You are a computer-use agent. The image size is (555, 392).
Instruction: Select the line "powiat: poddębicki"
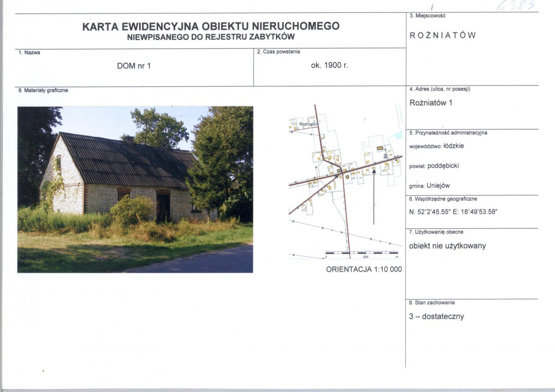(434, 165)
